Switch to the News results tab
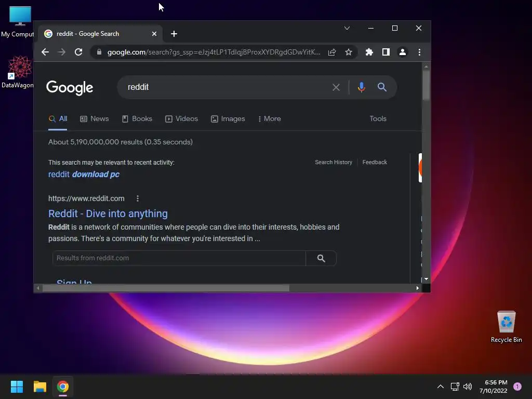The width and height of the screenshot is (532, 399). click(x=95, y=119)
